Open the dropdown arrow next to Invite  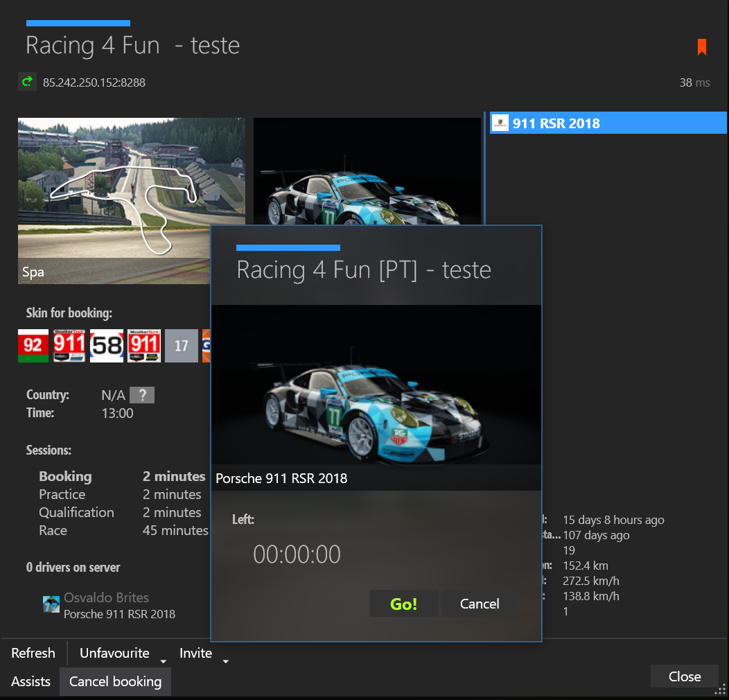point(225,661)
